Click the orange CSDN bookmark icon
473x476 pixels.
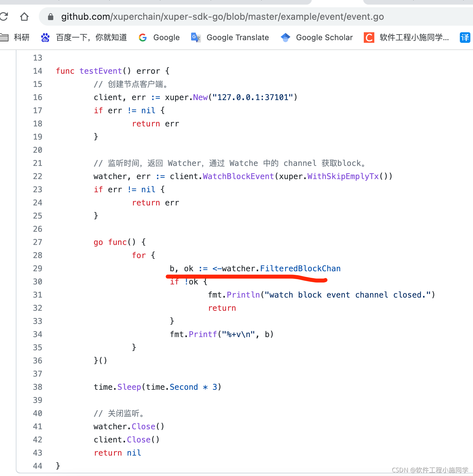pyautogui.click(x=369, y=38)
